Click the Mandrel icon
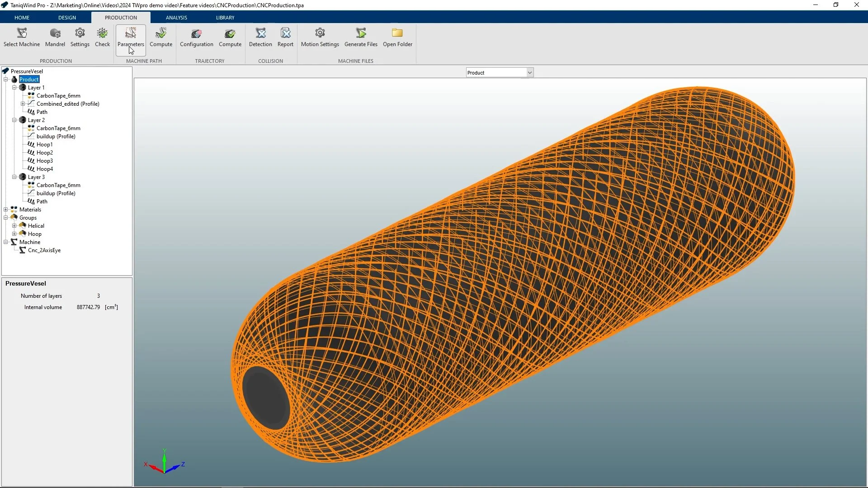The width and height of the screenshot is (868, 488). click(x=55, y=37)
